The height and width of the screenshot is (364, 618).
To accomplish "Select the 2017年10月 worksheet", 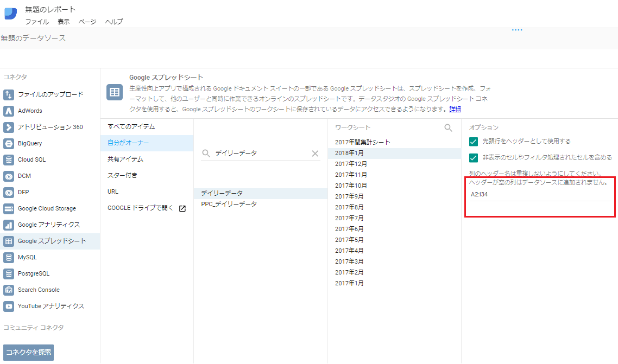I will pos(394,186).
